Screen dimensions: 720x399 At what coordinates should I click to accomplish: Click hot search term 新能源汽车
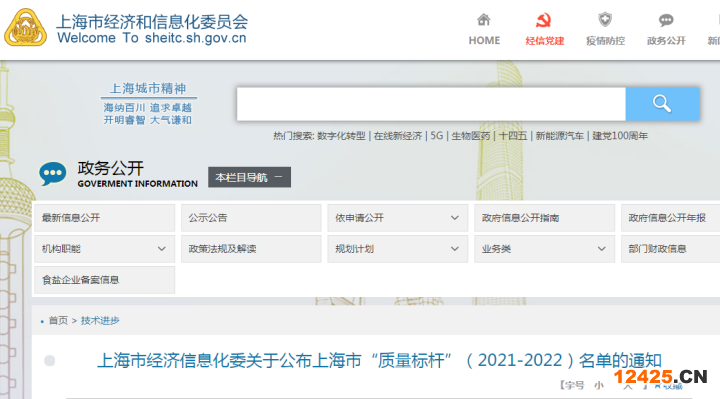click(559, 136)
